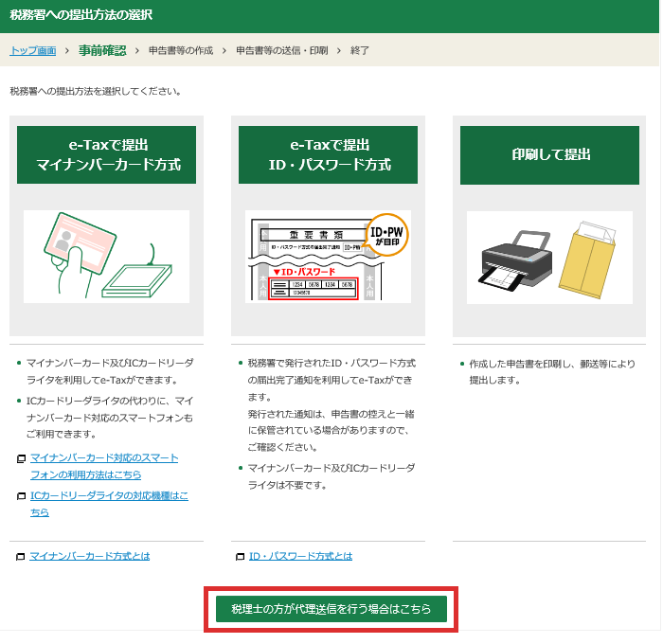Image resolution: width=663 pixels, height=644 pixels.
Task: Open マイナンバーカード方式とは link
Action: tap(90, 556)
